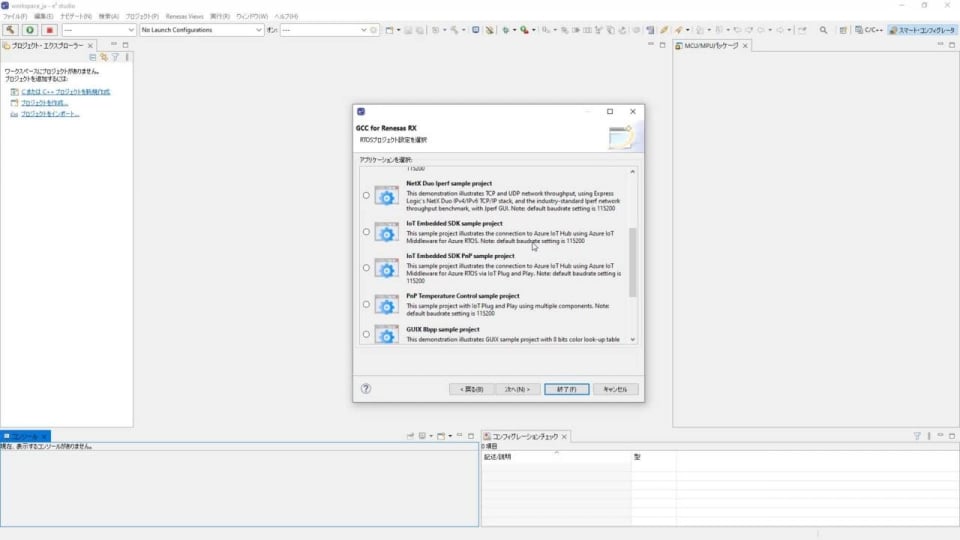The height and width of the screenshot is (540, 960).
Task: Click the filter icon in Configuration Check view
Action: (917, 437)
